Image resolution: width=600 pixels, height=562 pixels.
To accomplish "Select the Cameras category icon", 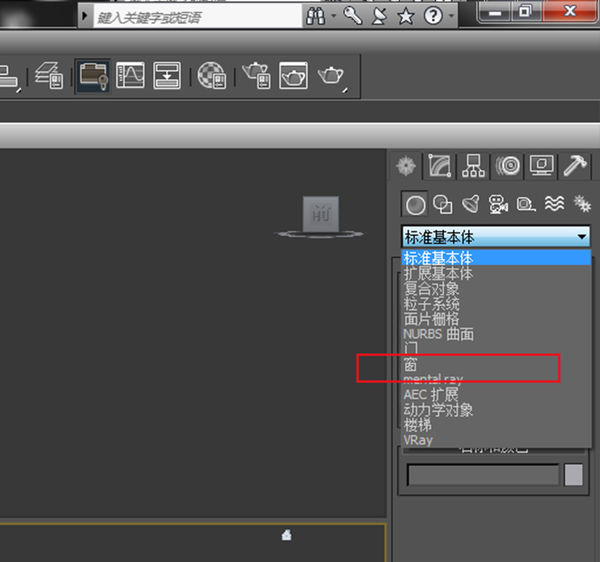I will [x=499, y=204].
